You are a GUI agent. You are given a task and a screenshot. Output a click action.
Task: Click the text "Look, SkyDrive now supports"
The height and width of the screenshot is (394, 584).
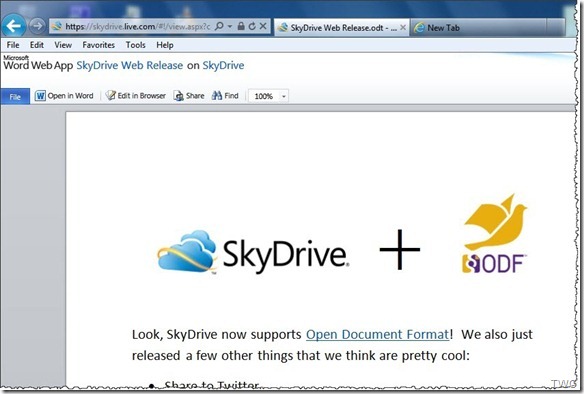coord(216,334)
